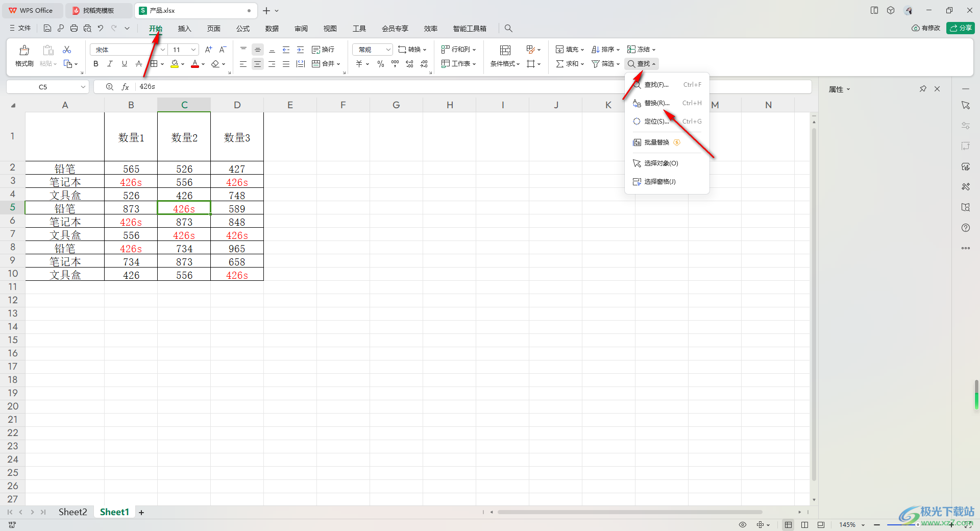Click the Print icon in quick toolbar
The height and width of the screenshot is (531, 980).
(74, 29)
